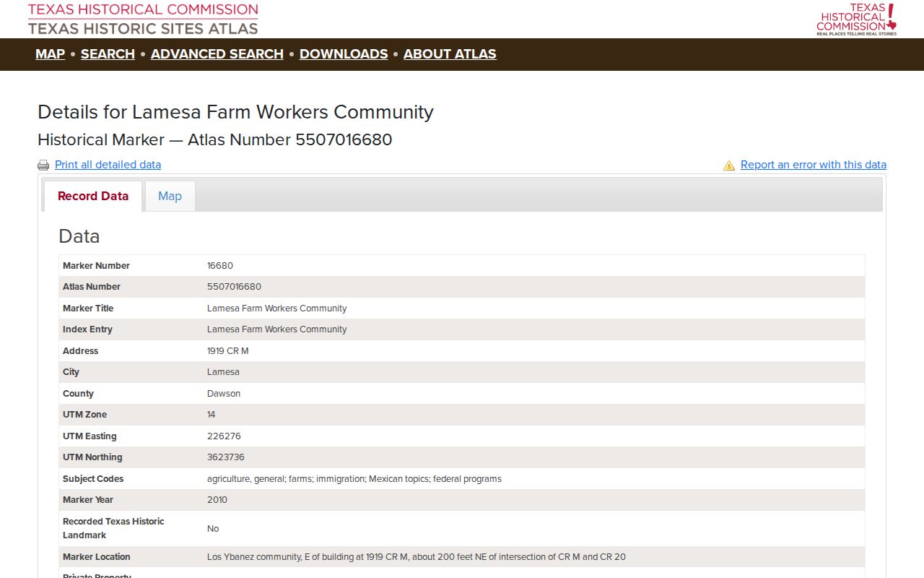Open the Texas Historic Sites Atlas header logo
Screen dimensions: 924x578
point(143,20)
